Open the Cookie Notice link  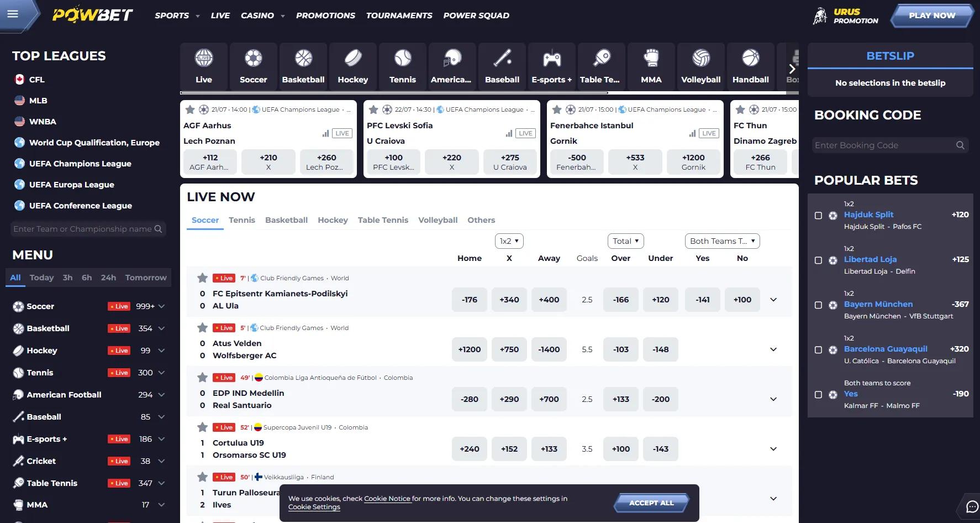(x=387, y=499)
